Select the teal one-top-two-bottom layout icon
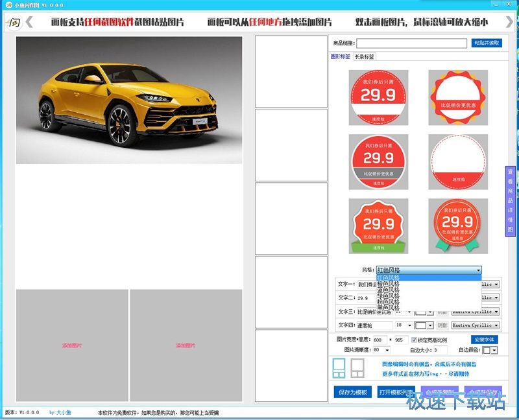This screenshot has width=519, height=420. 339,368
